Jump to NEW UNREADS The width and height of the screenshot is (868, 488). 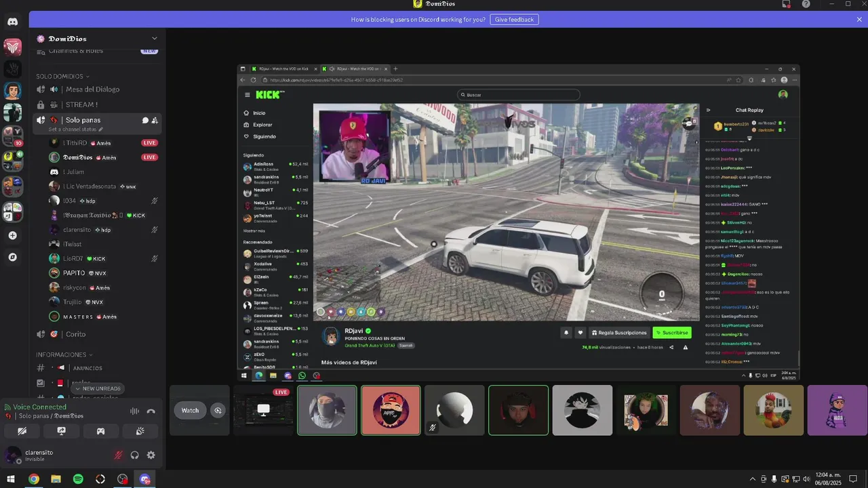click(98, 388)
